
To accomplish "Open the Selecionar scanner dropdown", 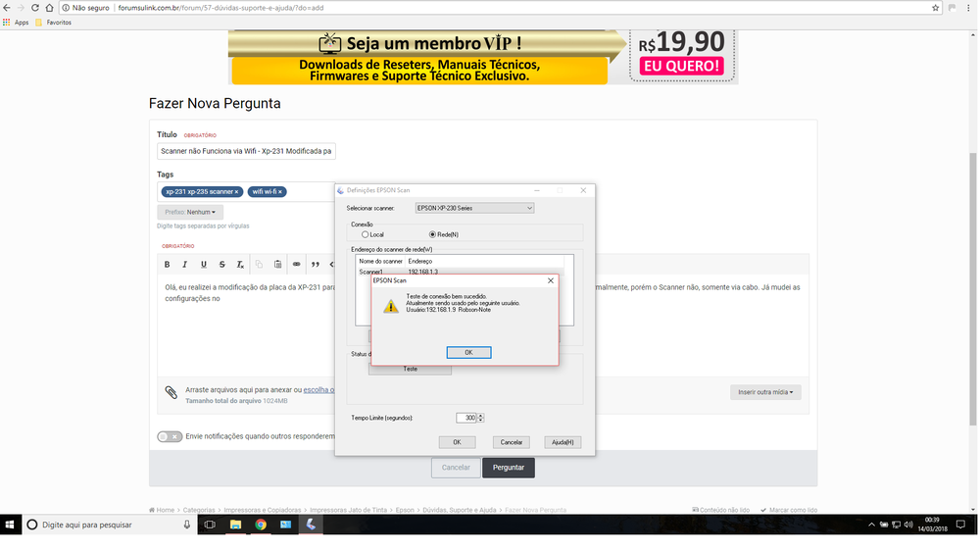I will [x=474, y=208].
